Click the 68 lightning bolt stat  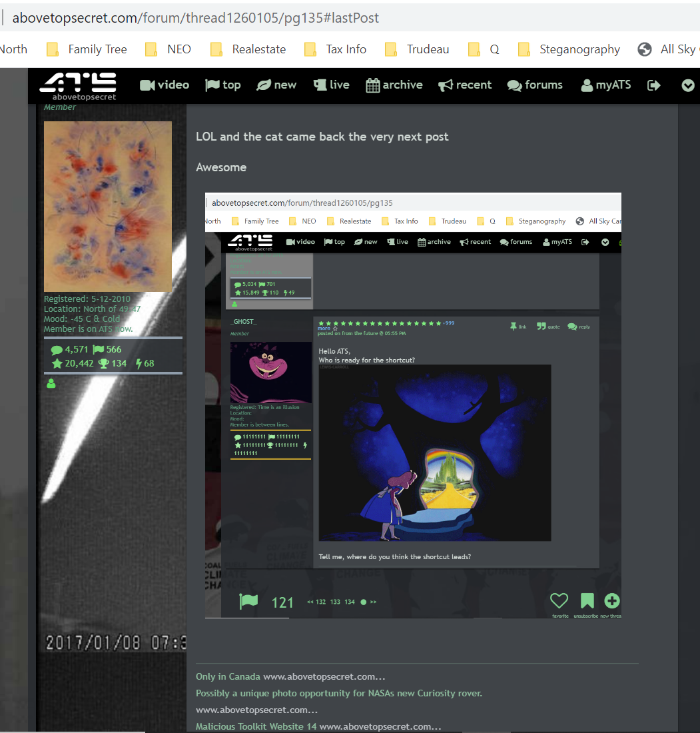145,363
